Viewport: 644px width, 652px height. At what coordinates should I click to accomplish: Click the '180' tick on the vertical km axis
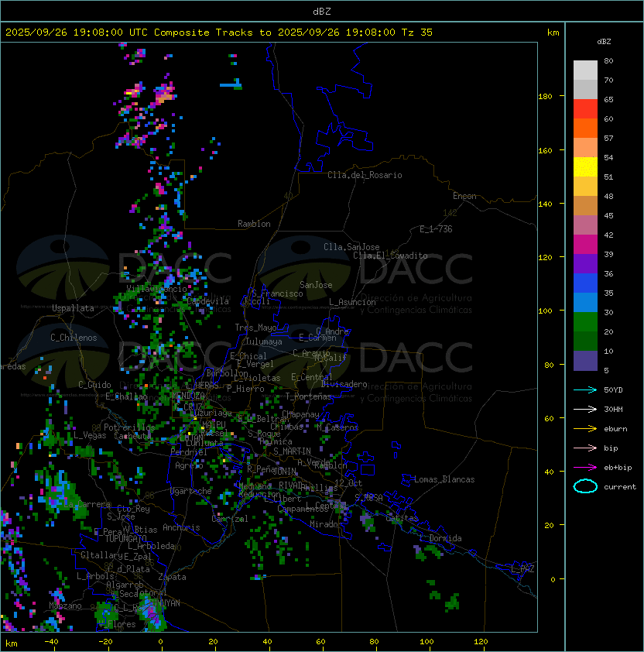coord(545,97)
